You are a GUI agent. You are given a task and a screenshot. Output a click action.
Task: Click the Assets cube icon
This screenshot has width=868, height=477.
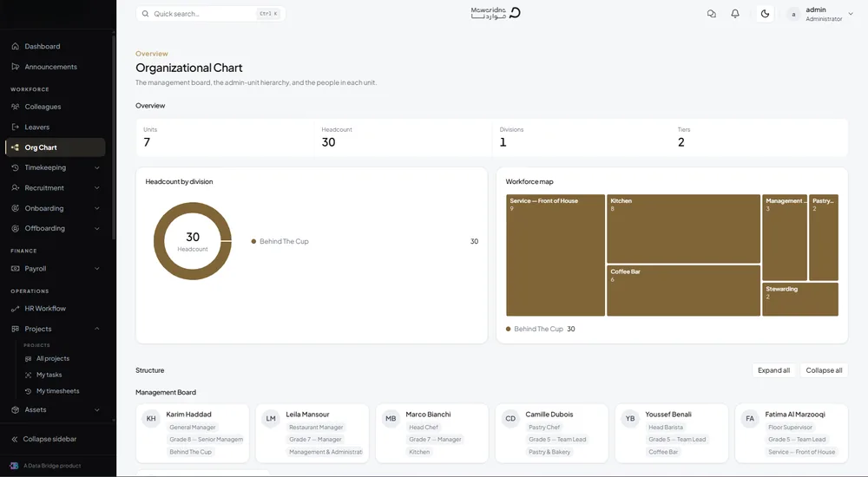pyautogui.click(x=15, y=410)
